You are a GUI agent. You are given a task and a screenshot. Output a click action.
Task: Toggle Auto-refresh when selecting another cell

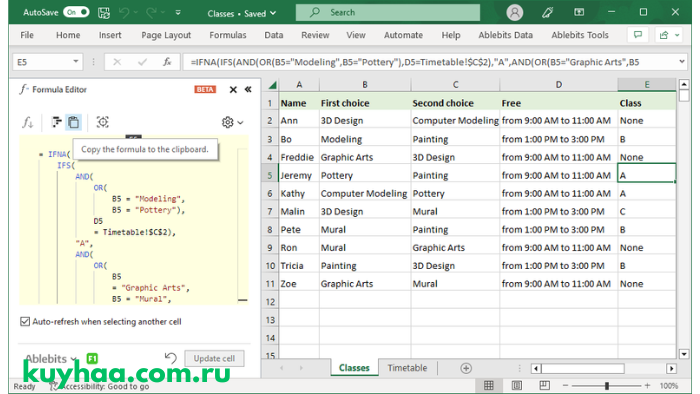pos(25,322)
